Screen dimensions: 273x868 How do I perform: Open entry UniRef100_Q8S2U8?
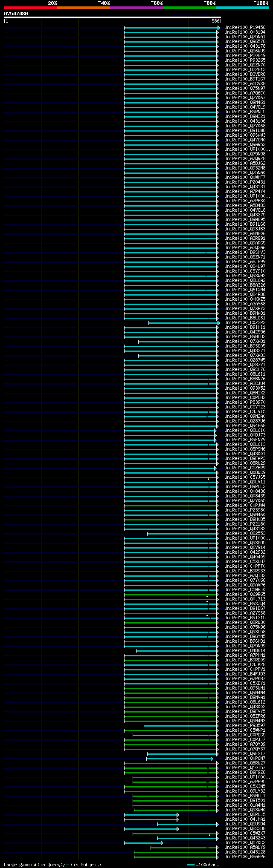[245, 829]
